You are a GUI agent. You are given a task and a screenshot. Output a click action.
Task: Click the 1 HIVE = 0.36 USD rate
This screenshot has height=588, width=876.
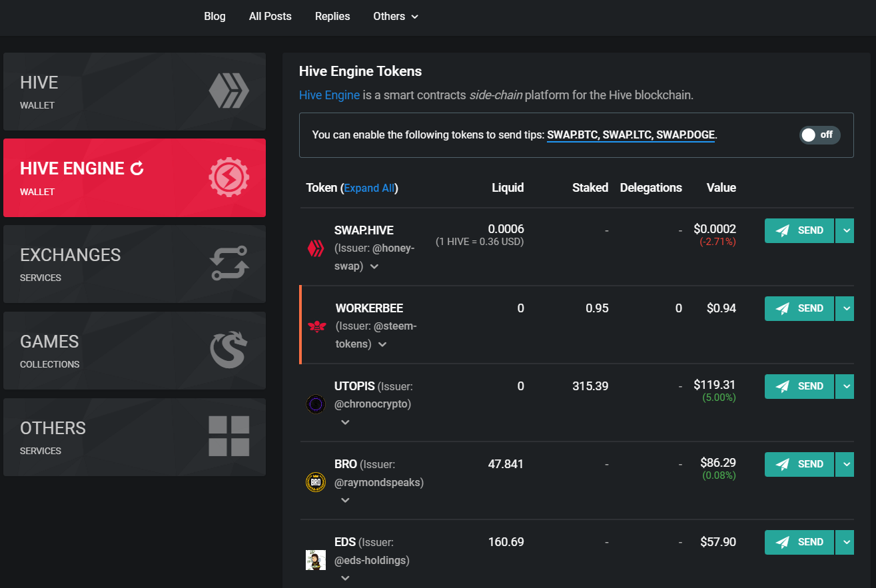click(480, 242)
